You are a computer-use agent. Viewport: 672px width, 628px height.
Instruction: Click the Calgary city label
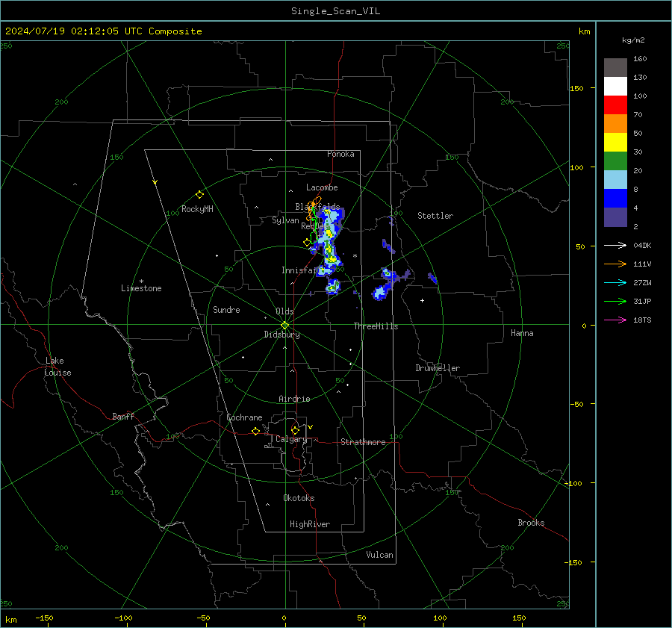(291, 439)
